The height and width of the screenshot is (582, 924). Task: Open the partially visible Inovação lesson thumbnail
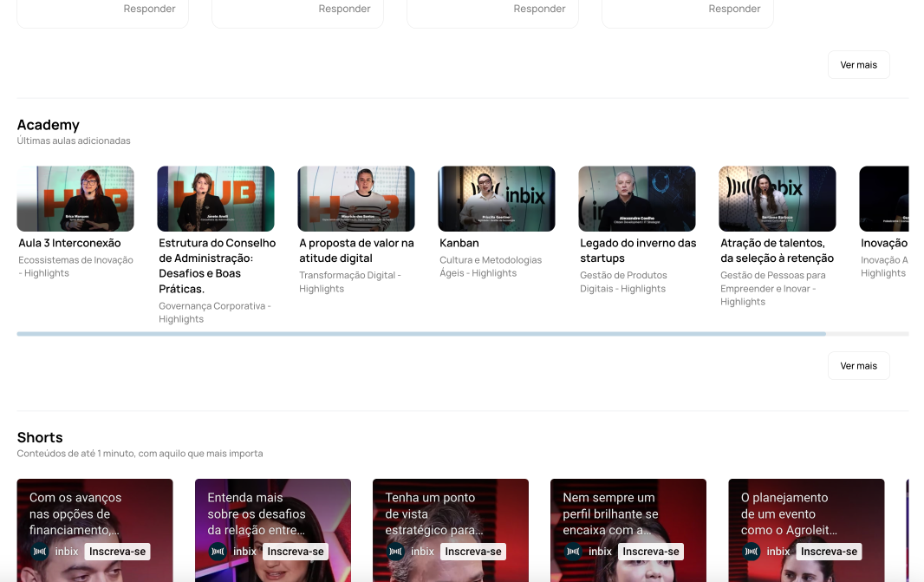click(884, 199)
